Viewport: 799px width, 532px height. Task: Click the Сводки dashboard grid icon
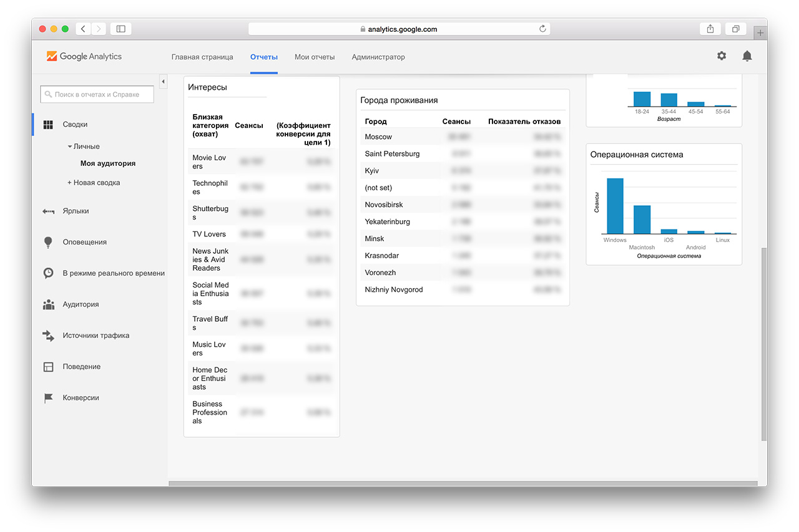[48, 125]
